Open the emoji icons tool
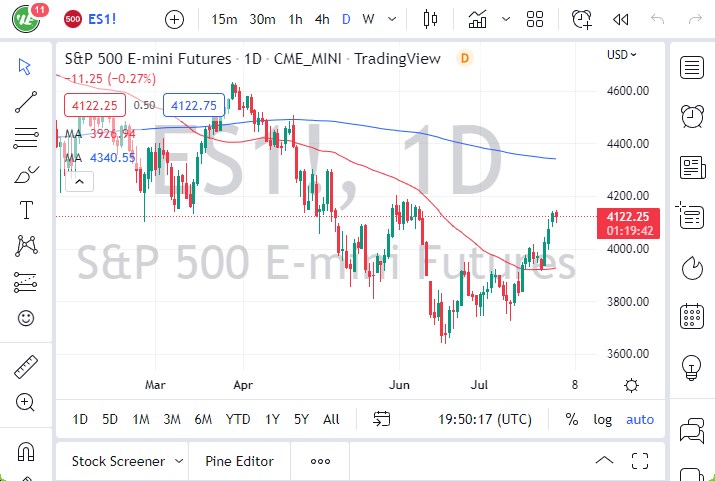Image resolution: width=715 pixels, height=481 pixels. [26, 319]
